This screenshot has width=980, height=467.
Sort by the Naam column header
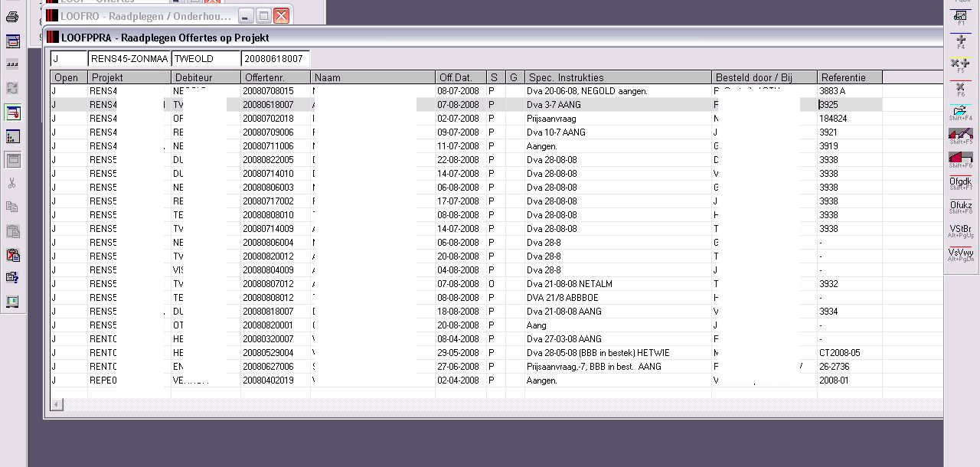373,77
